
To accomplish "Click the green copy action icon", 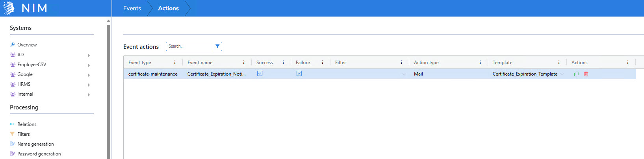I will click(576, 74).
